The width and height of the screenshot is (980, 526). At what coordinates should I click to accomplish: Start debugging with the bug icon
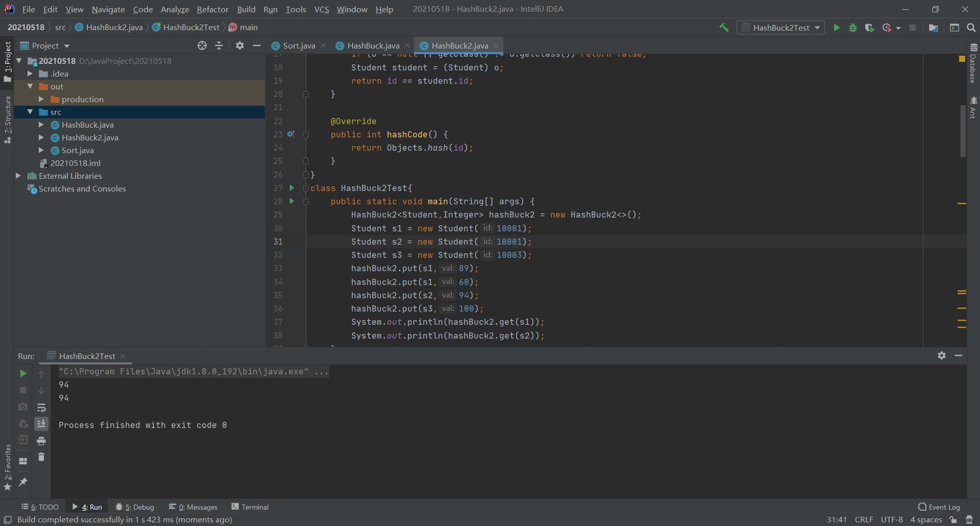(x=853, y=28)
